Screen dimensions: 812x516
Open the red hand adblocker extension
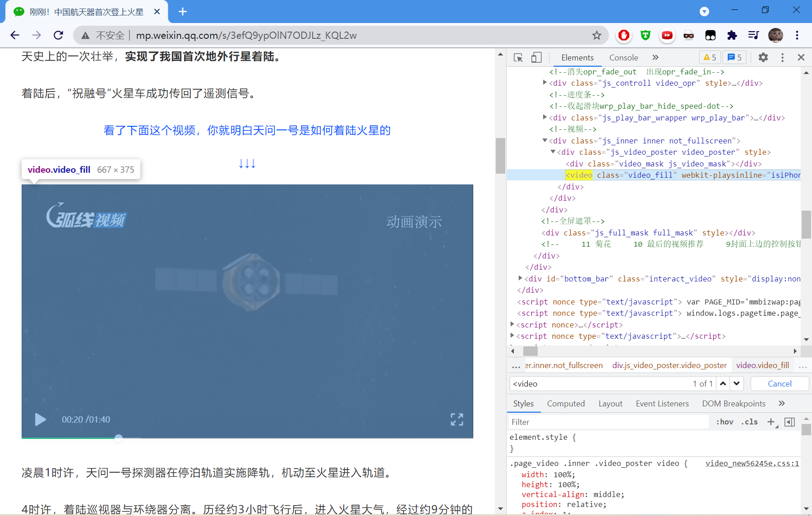point(624,35)
